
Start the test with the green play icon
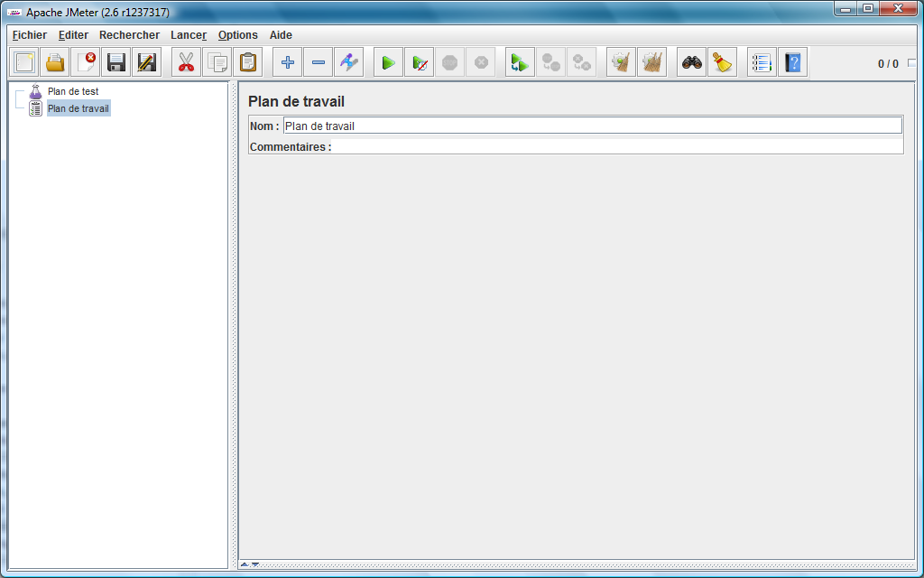click(388, 62)
